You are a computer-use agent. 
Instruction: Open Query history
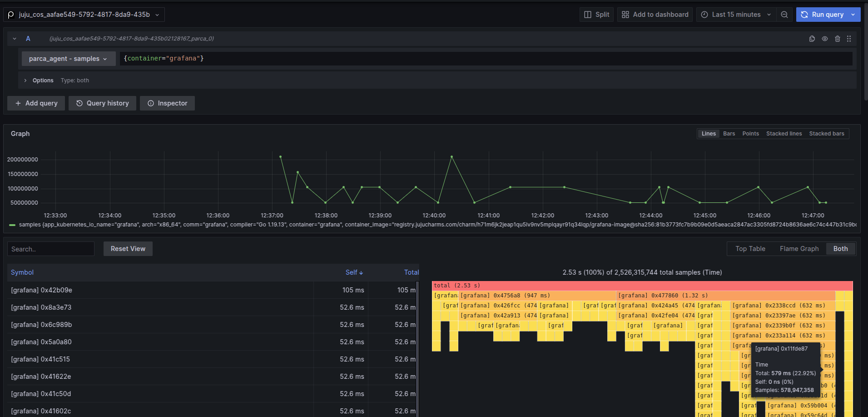coord(102,103)
